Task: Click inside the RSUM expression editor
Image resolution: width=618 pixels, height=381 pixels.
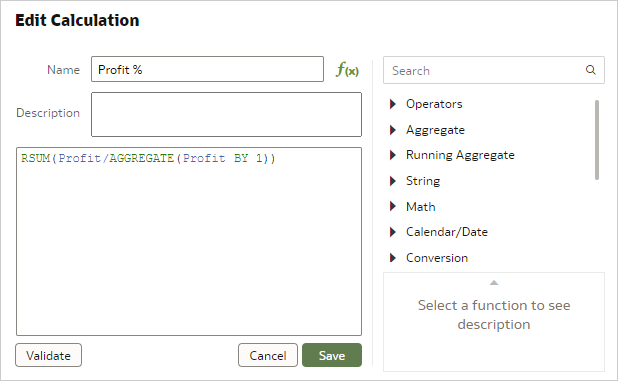Action: tap(189, 242)
